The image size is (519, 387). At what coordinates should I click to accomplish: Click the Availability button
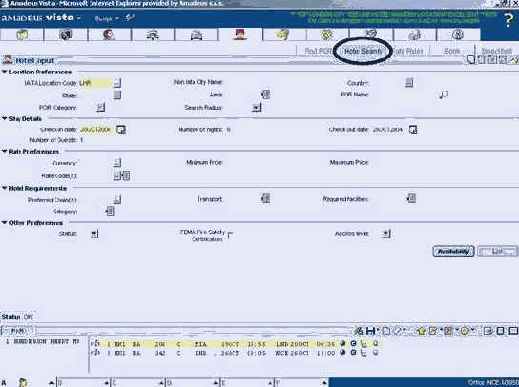point(453,251)
